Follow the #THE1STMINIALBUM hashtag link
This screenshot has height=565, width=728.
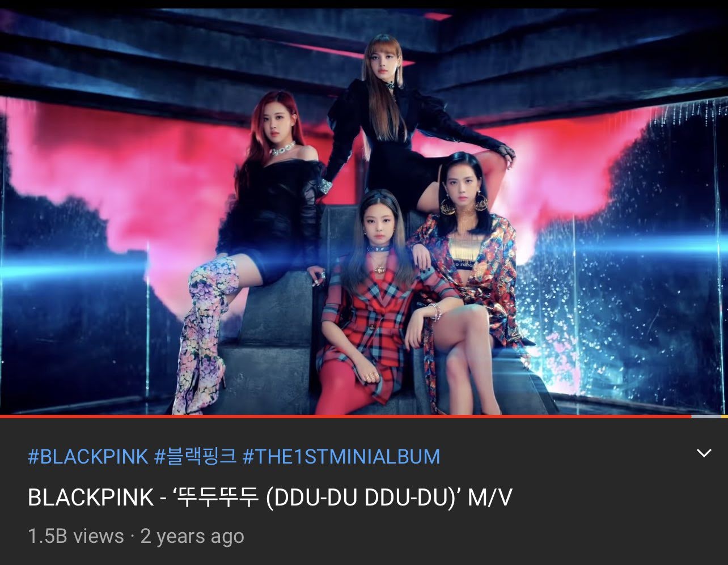pos(341,456)
